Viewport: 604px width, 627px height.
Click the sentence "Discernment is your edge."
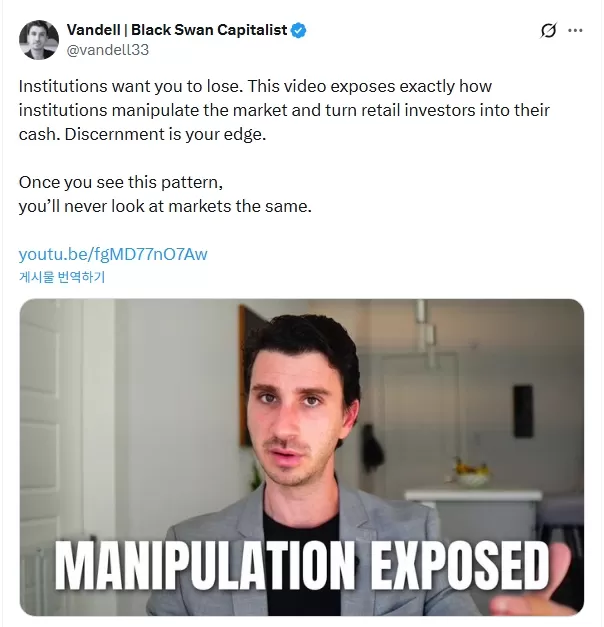point(165,134)
